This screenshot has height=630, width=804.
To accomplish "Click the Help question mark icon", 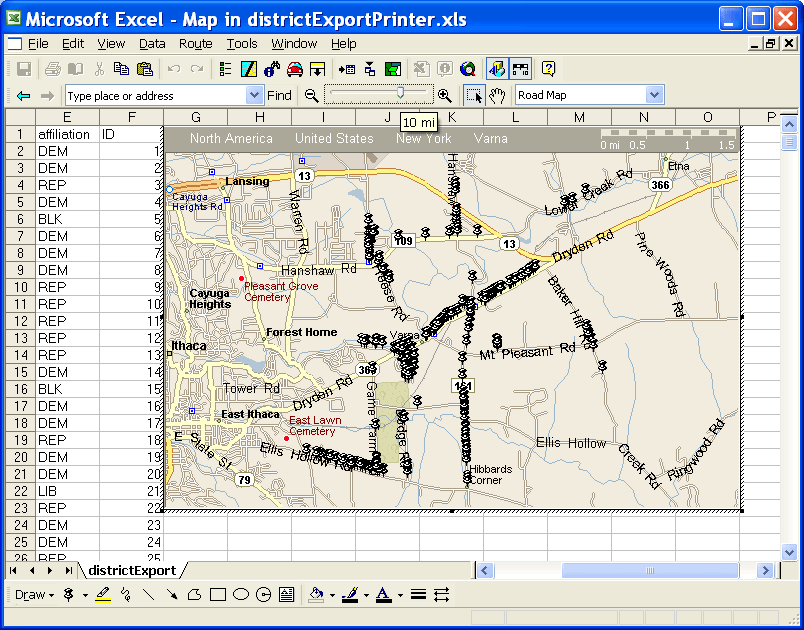I will coord(549,69).
